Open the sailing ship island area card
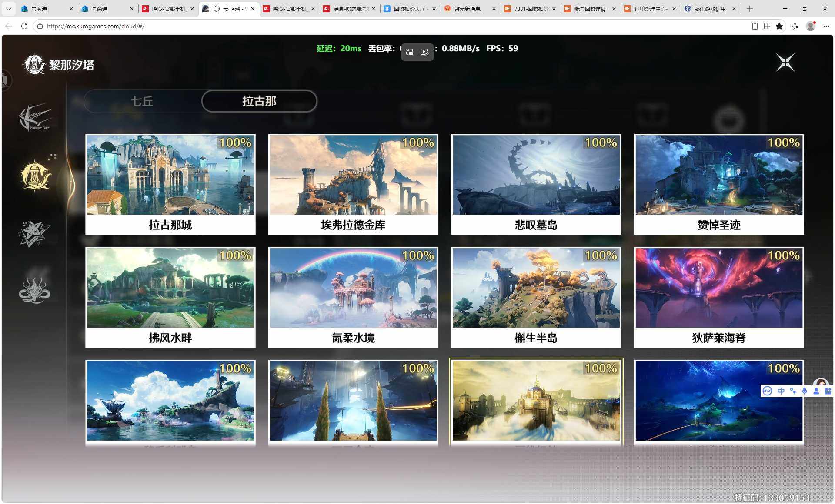835x504 pixels. coord(170,402)
